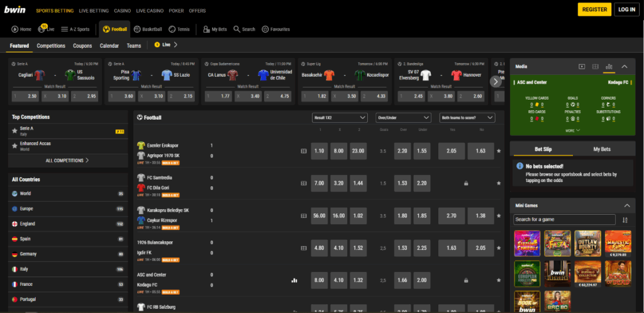Open scoreboard icon for Esenler Erokspor match
The height and width of the screenshot is (313, 644).
[x=304, y=151]
